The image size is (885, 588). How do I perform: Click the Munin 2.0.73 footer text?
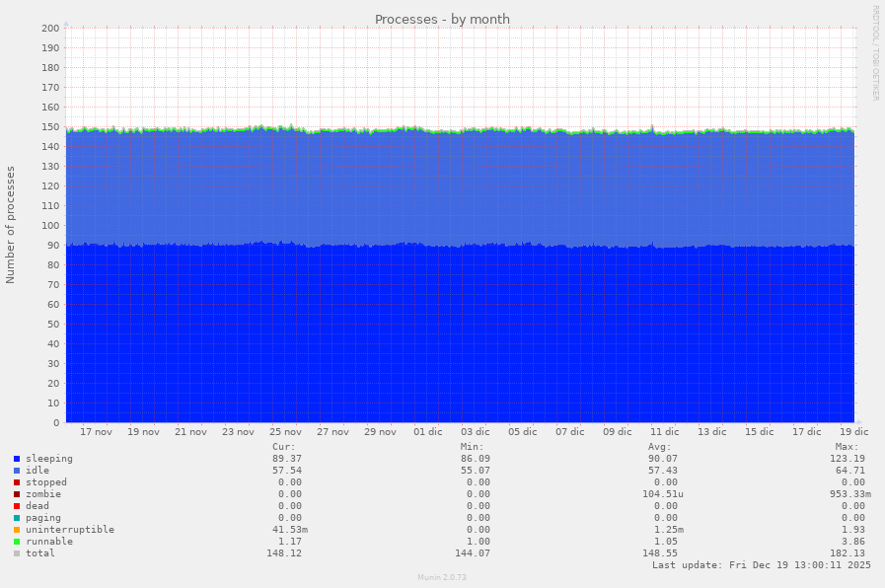(x=442, y=577)
